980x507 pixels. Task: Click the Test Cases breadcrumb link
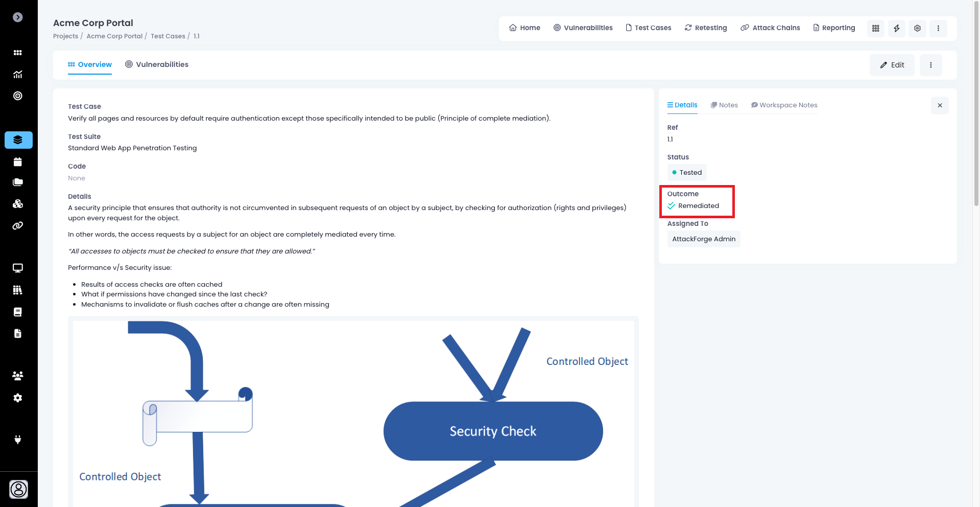coord(168,36)
